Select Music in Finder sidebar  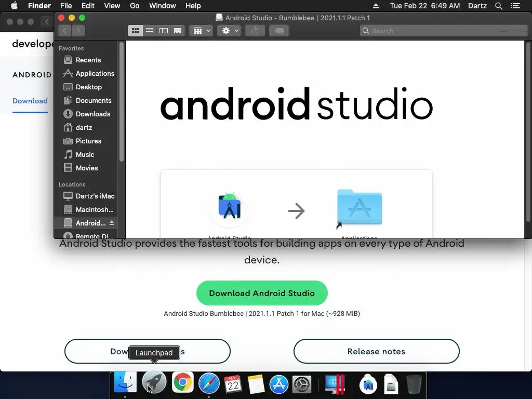point(86,155)
